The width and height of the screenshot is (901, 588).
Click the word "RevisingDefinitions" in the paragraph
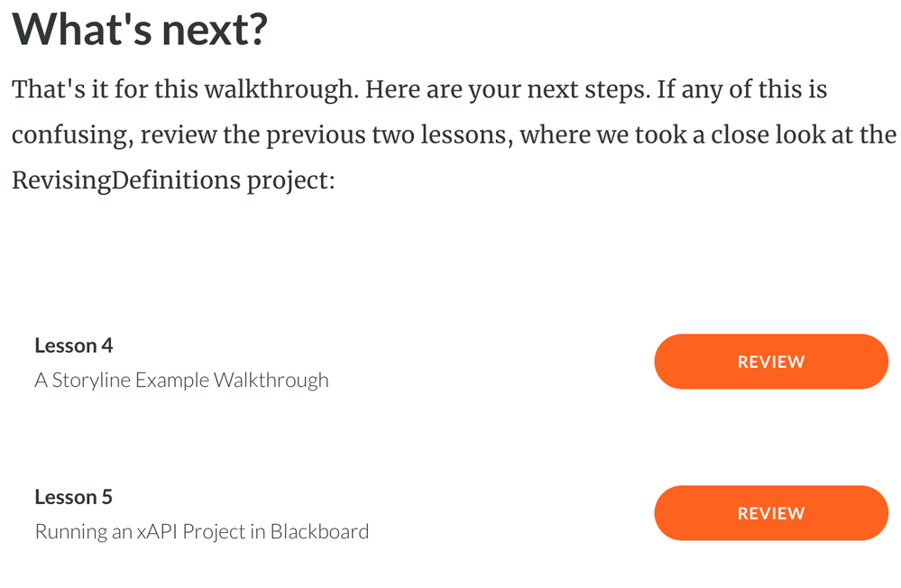125,179
